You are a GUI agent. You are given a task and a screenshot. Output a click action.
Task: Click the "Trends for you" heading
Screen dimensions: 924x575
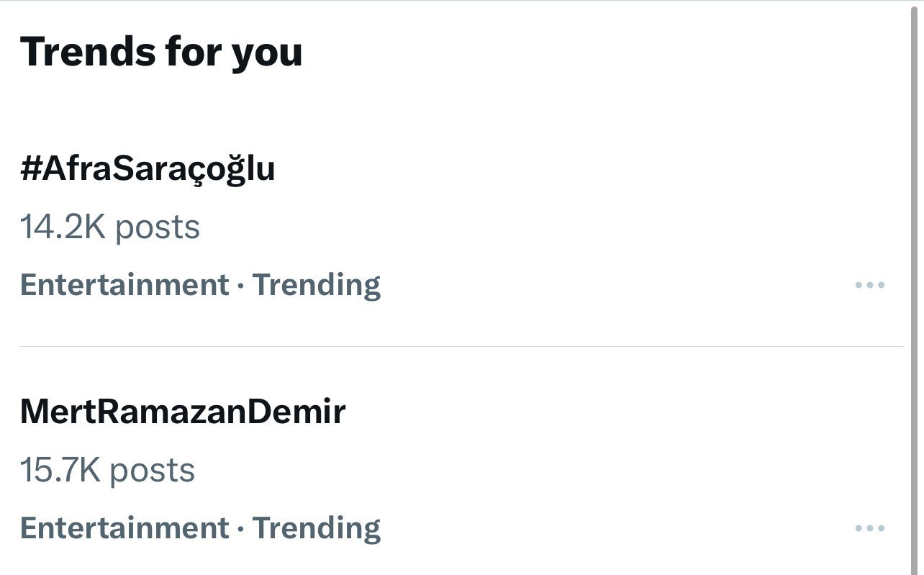coord(161,52)
